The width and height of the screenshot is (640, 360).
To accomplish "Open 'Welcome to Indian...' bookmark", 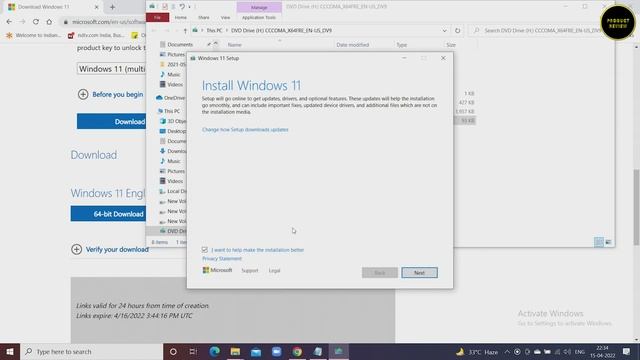I will click(x=33, y=36).
